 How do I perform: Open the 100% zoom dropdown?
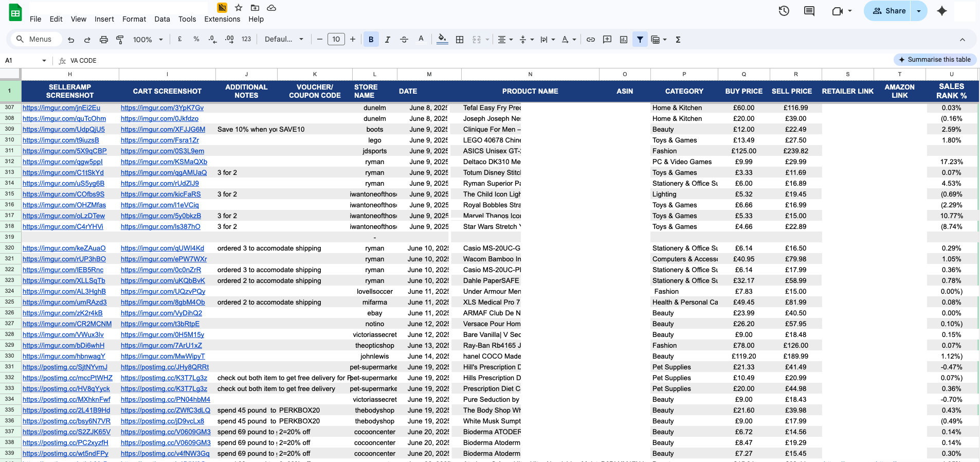[148, 40]
